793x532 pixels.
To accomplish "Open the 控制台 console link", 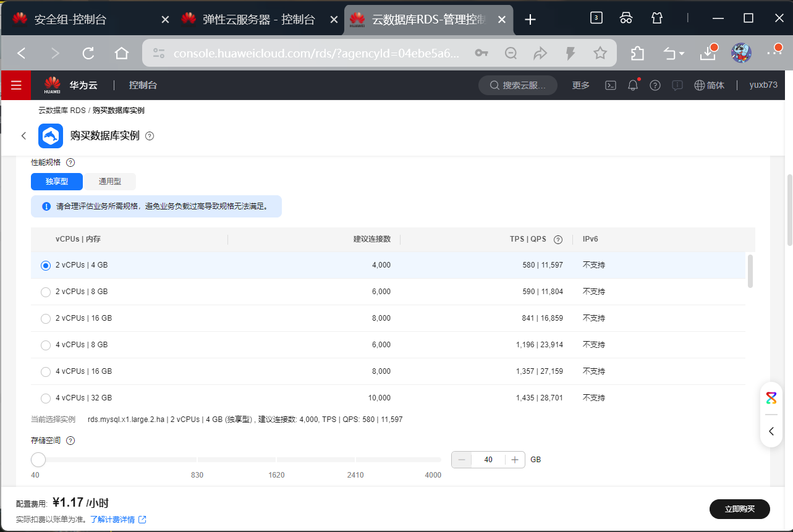I will point(143,85).
